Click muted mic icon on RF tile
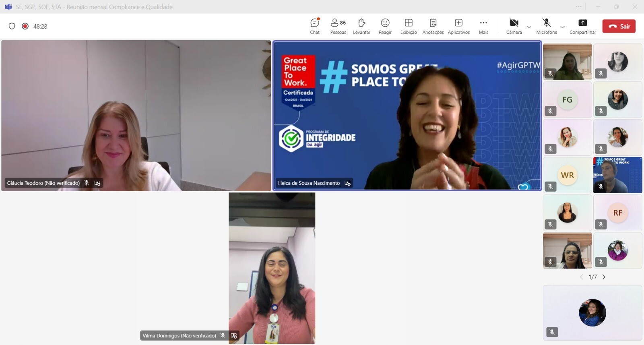The height and width of the screenshot is (345, 644). [x=601, y=224]
